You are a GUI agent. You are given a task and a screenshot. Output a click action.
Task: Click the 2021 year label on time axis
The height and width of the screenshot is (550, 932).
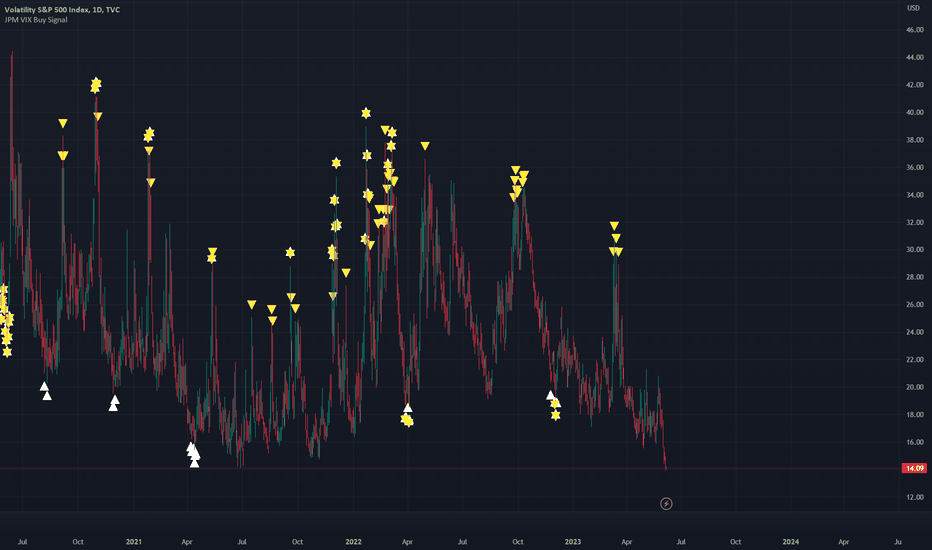[x=134, y=542]
